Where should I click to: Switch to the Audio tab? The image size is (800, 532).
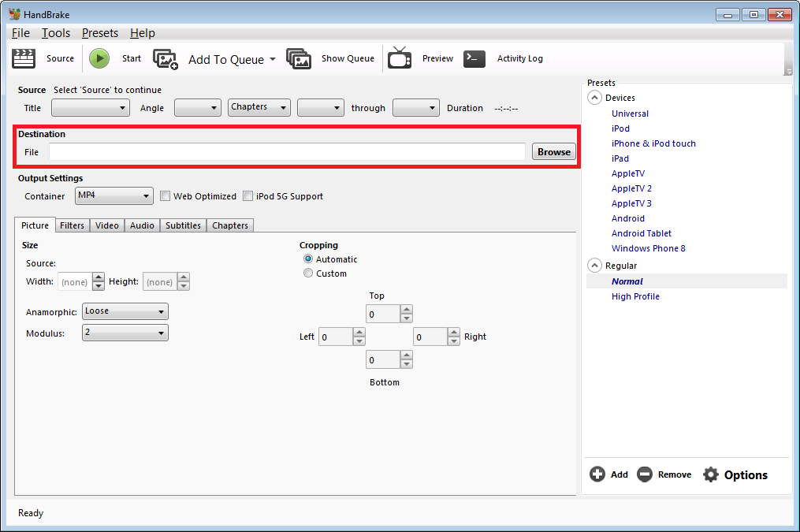click(x=142, y=225)
